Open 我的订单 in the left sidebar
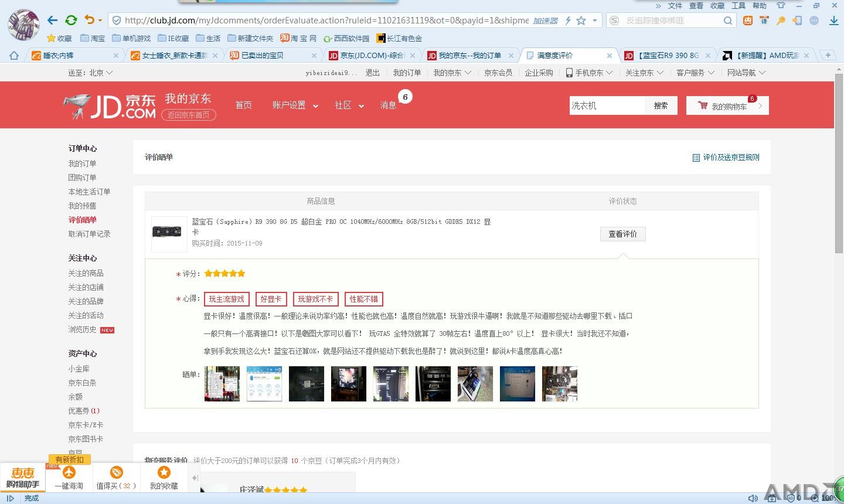 pyautogui.click(x=82, y=164)
